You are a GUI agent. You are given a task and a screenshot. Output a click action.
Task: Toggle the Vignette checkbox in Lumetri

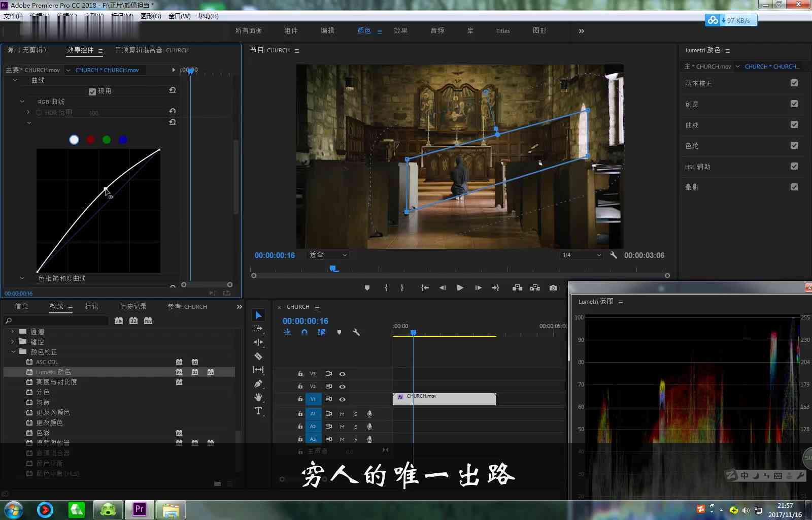794,187
